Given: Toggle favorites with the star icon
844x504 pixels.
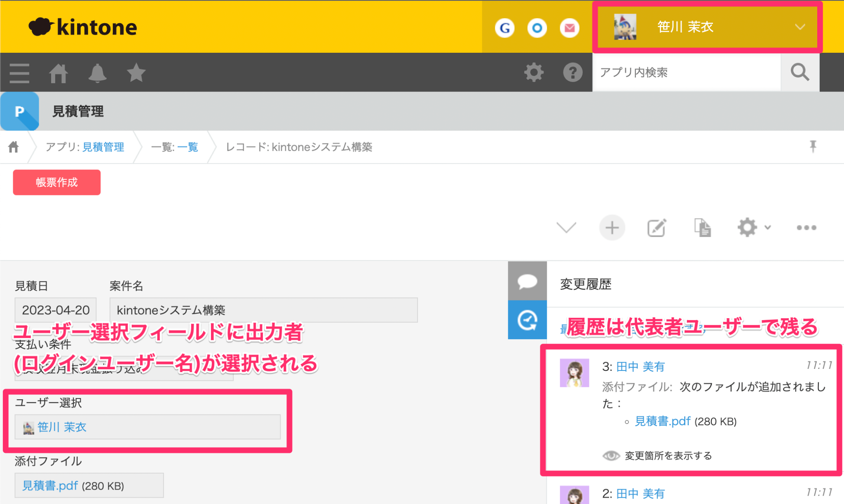Looking at the screenshot, I should point(136,73).
